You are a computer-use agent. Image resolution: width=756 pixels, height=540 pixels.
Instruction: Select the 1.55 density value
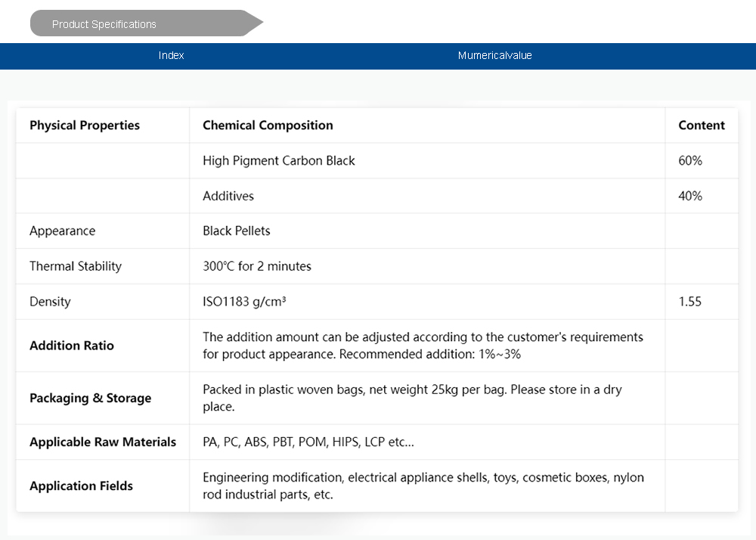(689, 302)
